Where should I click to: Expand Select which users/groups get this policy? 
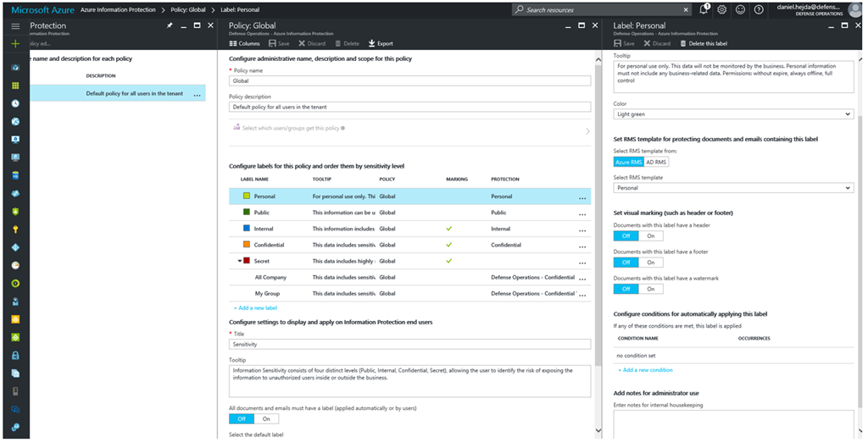(410, 131)
